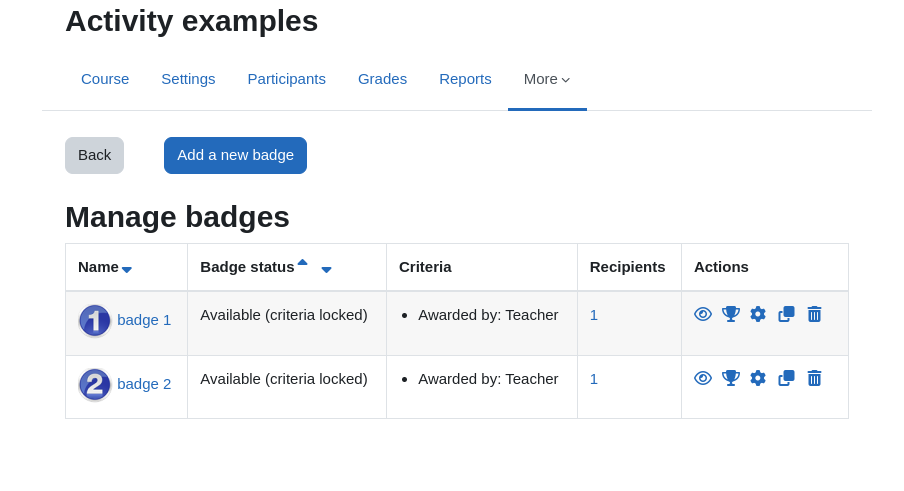Open badge 1 settings gear icon
The height and width of the screenshot is (491, 904).
758,314
